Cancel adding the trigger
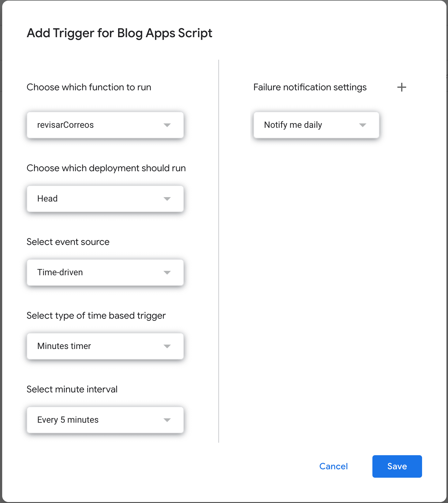448x503 pixels. point(333,466)
